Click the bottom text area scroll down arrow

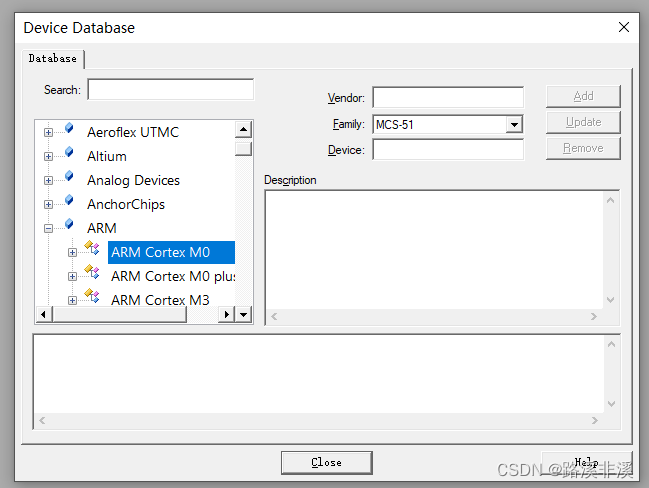611,404
